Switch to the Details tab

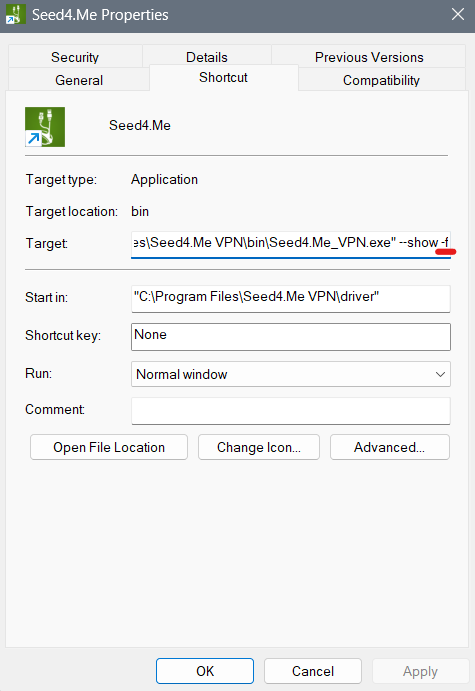coord(207,57)
